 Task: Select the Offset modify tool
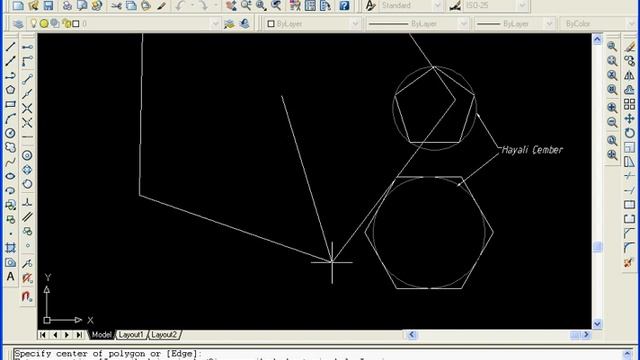point(629,90)
